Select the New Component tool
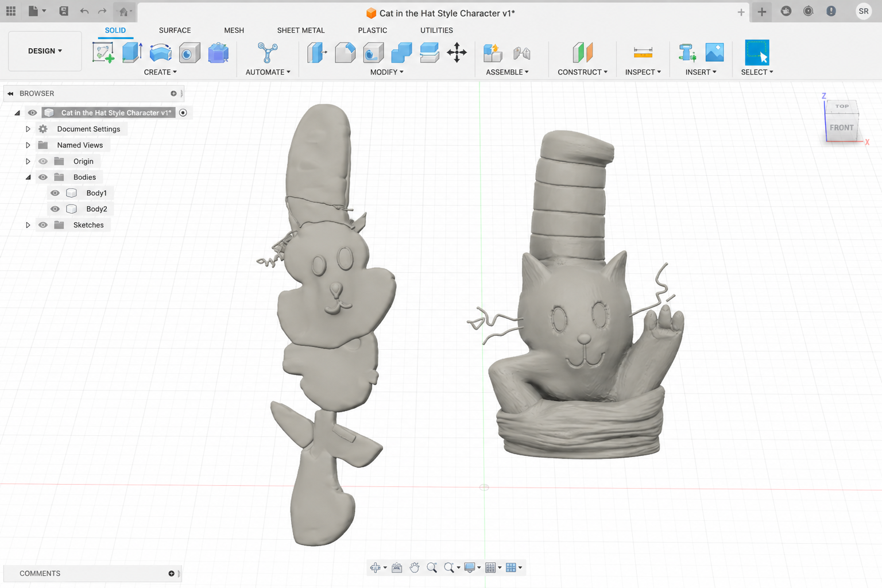This screenshot has width=882, height=588. coord(493,52)
